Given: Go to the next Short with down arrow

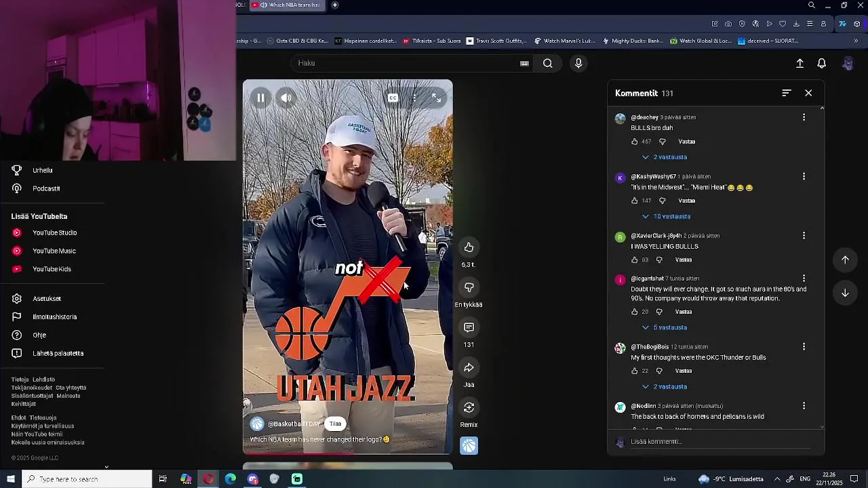Looking at the screenshot, I should [x=845, y=293].
